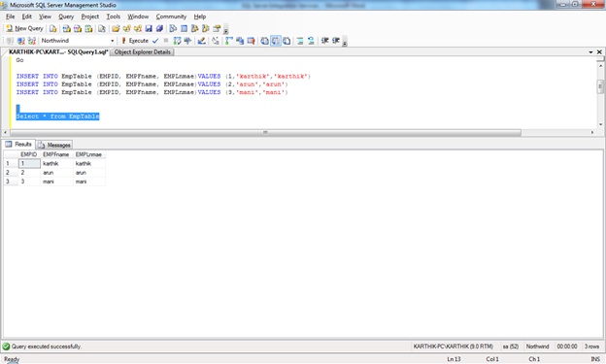Click the query editor horizontal scrollbar
This screenshot has width=606, height=364.
point(265,133)
